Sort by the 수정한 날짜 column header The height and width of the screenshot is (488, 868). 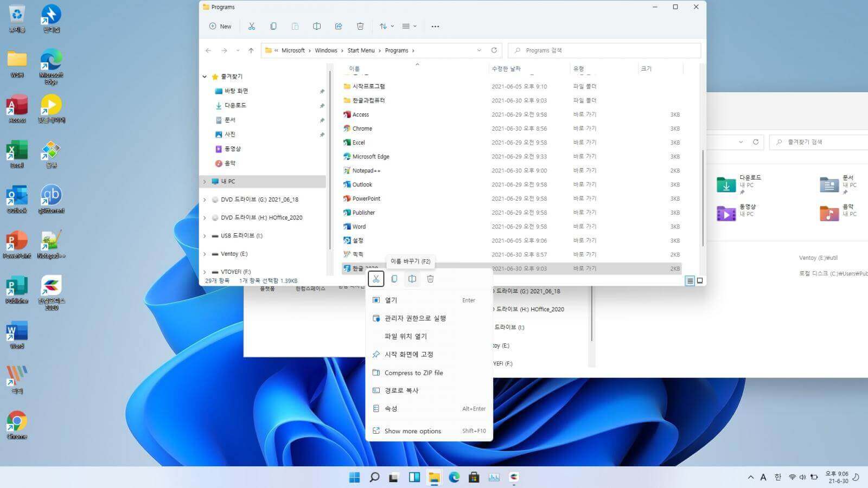pyautogui.click(x=506, y=69)
